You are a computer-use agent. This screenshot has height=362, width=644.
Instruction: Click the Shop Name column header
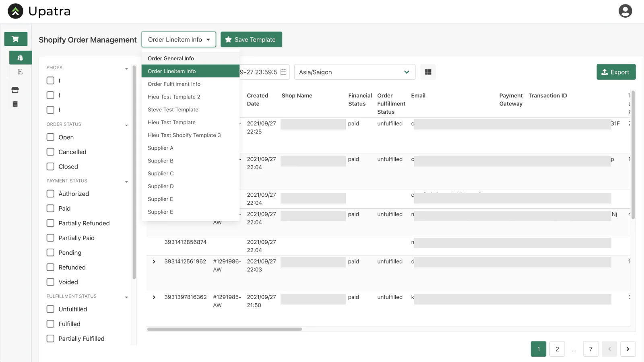tap(297, 96)
